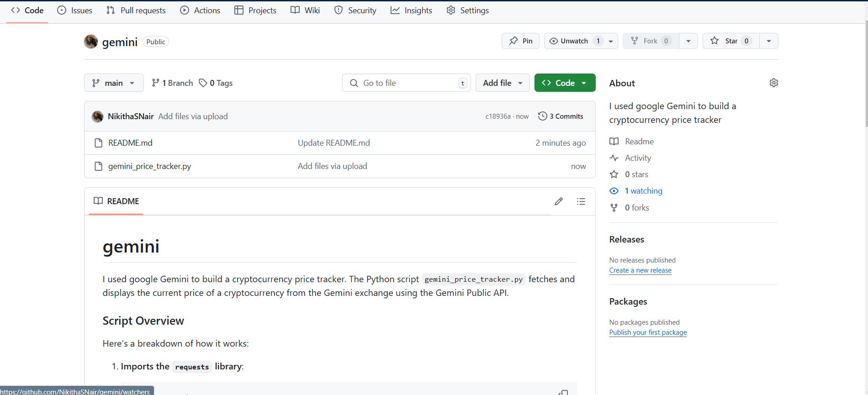Copy code block with the copy icon

click(x=564, y=392)
